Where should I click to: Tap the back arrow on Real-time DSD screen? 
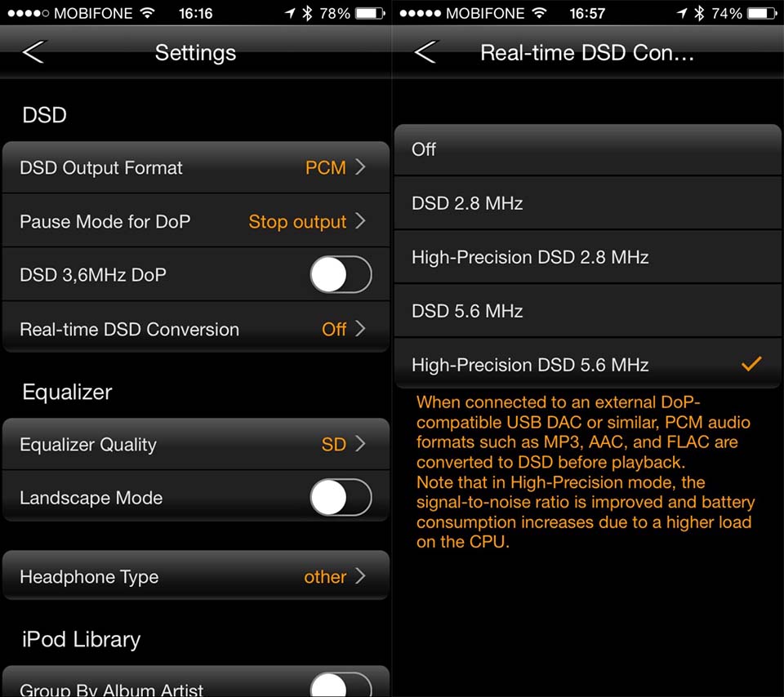(x=425, y=51)
